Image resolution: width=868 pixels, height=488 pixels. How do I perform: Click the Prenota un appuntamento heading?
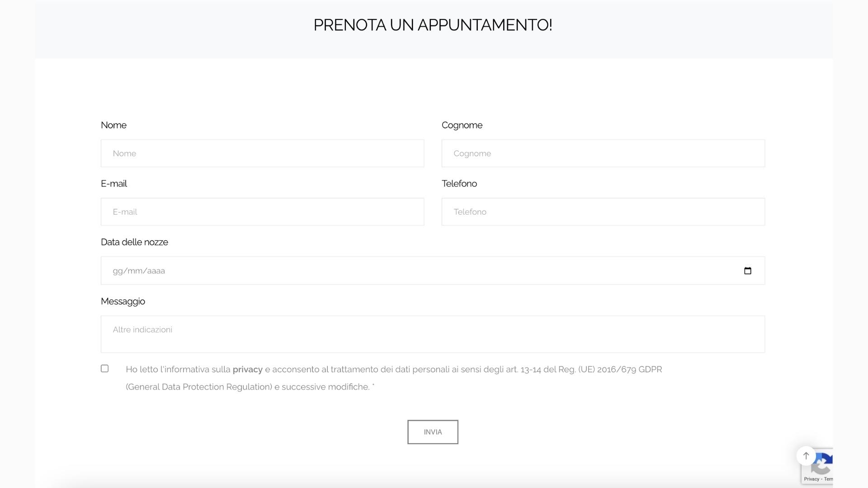click(x=433, y=25)
